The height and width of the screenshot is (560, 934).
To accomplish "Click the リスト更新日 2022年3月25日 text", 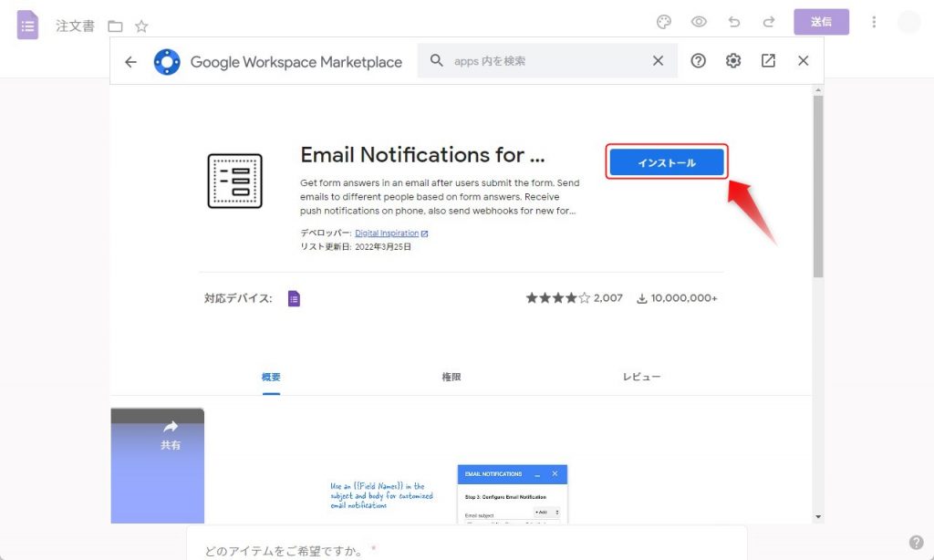I will tap(356, 246).
